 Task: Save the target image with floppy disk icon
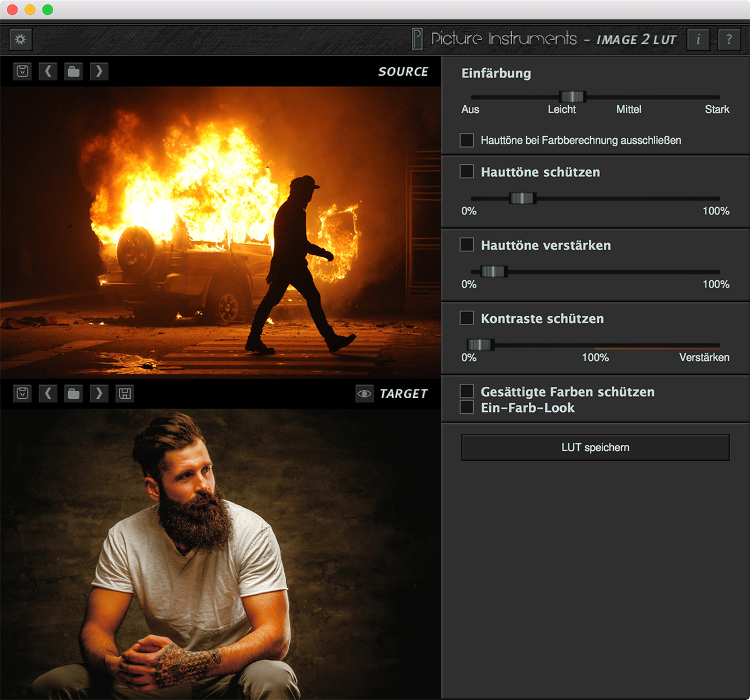(125, 394)
